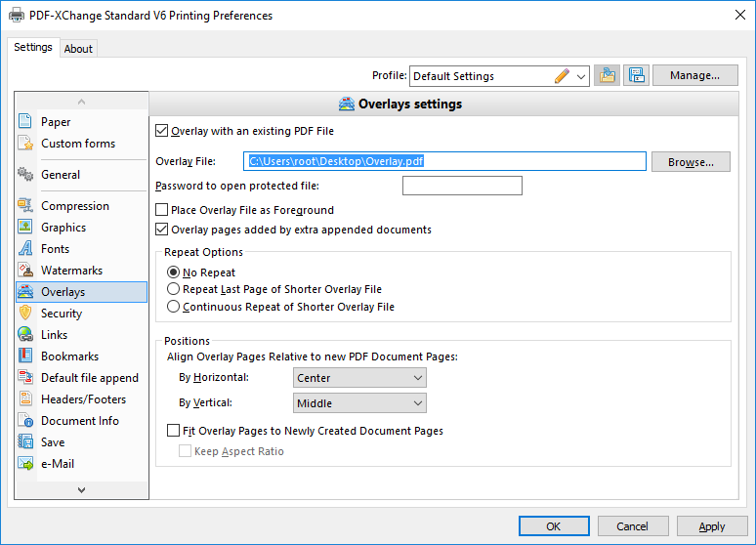This screenshot has height=545, width=756.
Task: Click the Graphics picture icon
Action: [x=25, y=227]
